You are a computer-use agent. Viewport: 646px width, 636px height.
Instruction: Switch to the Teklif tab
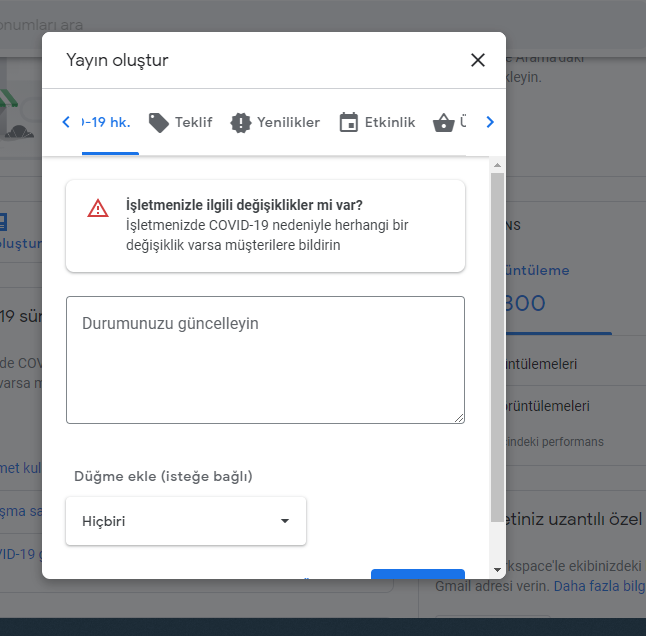point(180,122)
